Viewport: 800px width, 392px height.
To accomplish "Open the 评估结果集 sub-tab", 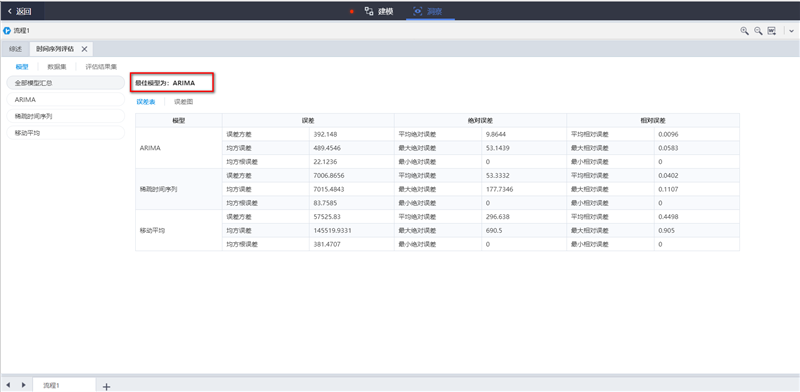I will pyautogui.click(x=101, y=66).
